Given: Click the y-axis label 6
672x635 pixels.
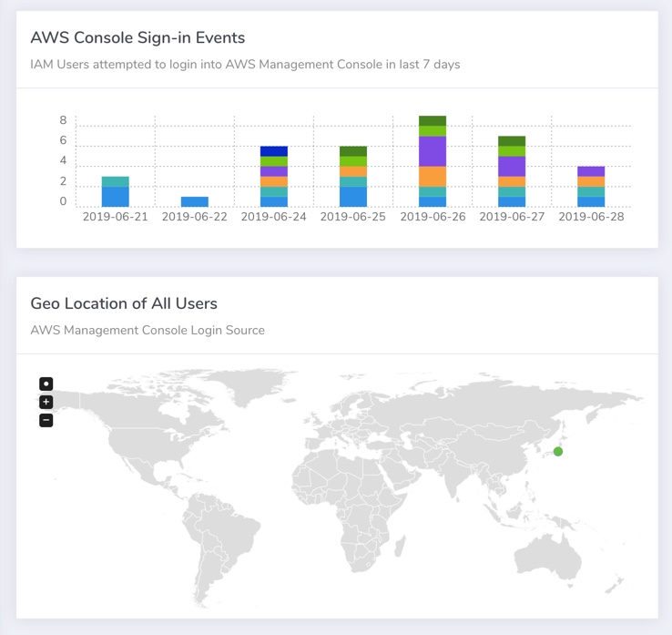Looking at the screenshot, I should [x=63, y=140].
